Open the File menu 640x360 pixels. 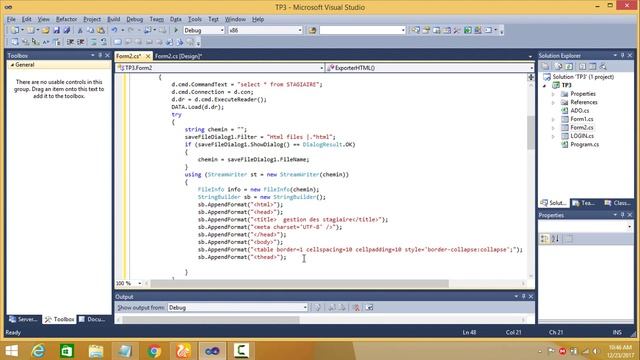(11, 19)
